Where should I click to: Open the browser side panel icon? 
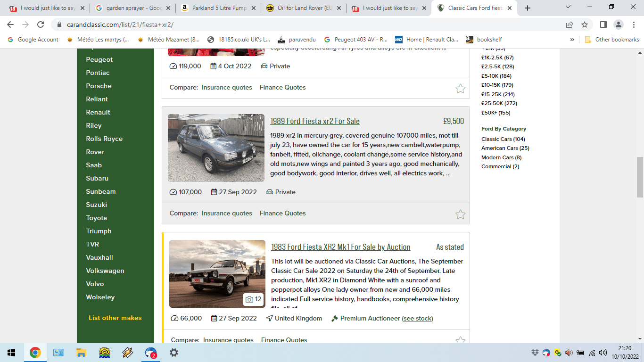point(603,25)
